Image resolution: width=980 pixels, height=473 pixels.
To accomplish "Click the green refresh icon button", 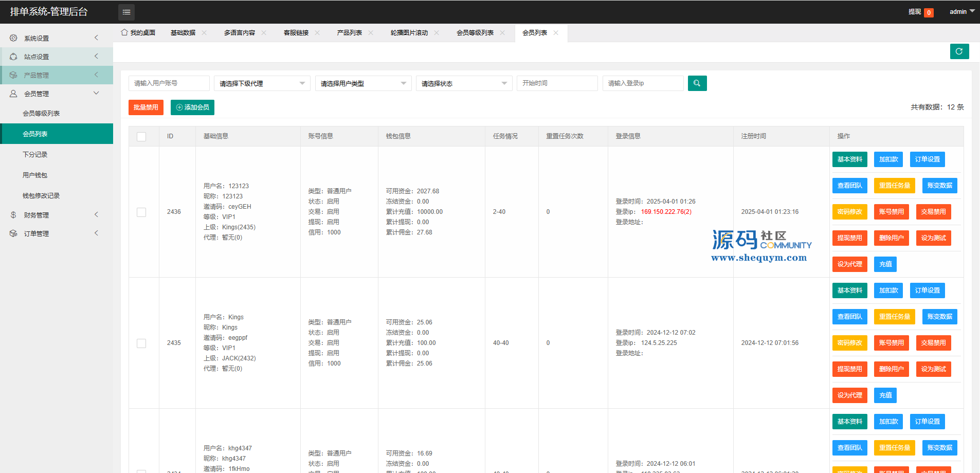I will pyautogui.click(x=959, y=51).
